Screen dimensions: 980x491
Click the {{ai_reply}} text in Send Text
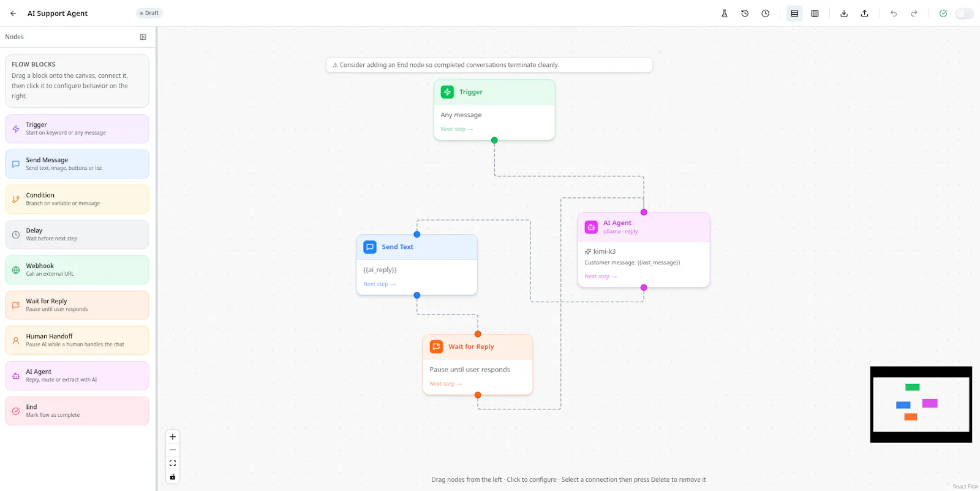click(380, 270)
